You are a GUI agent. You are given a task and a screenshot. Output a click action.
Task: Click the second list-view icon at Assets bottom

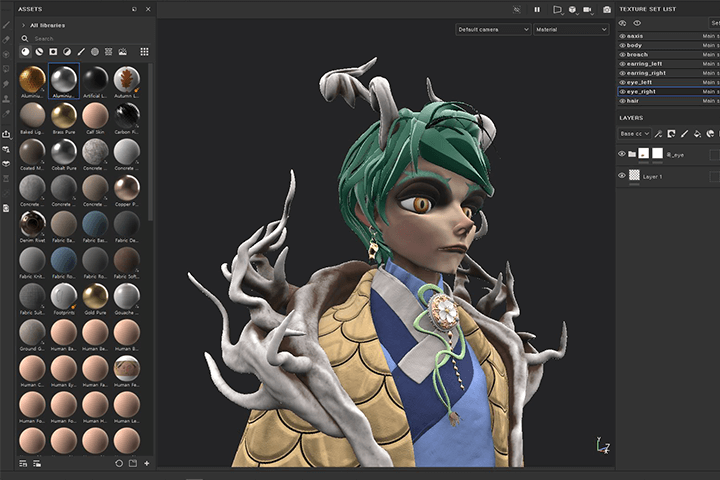tap(37, 463)
